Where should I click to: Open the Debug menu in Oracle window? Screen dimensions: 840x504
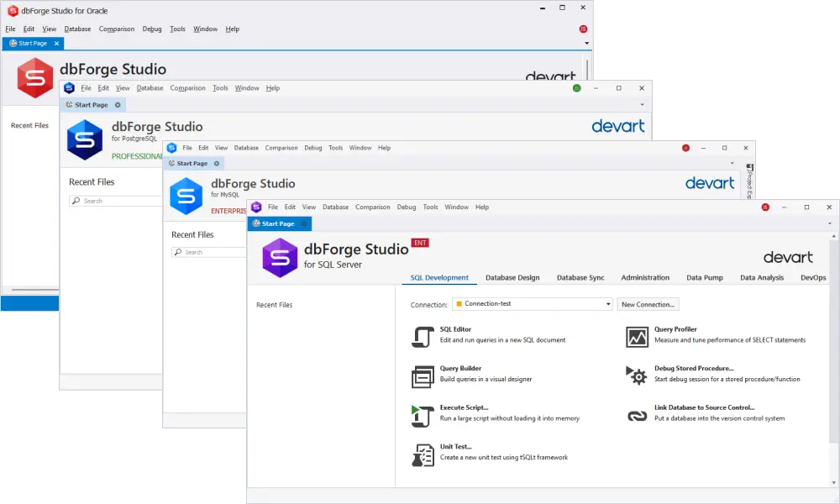pos(152,29)
